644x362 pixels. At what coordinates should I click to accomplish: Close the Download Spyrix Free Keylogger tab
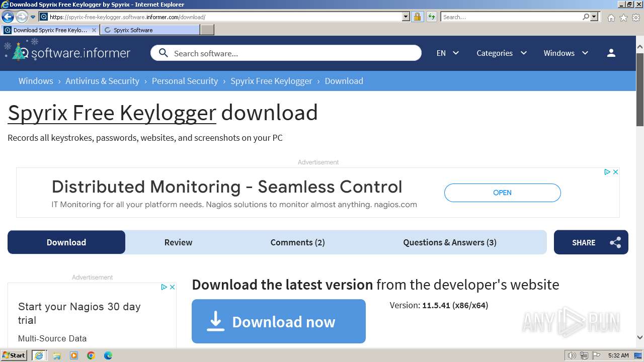(x=94, y=30)
